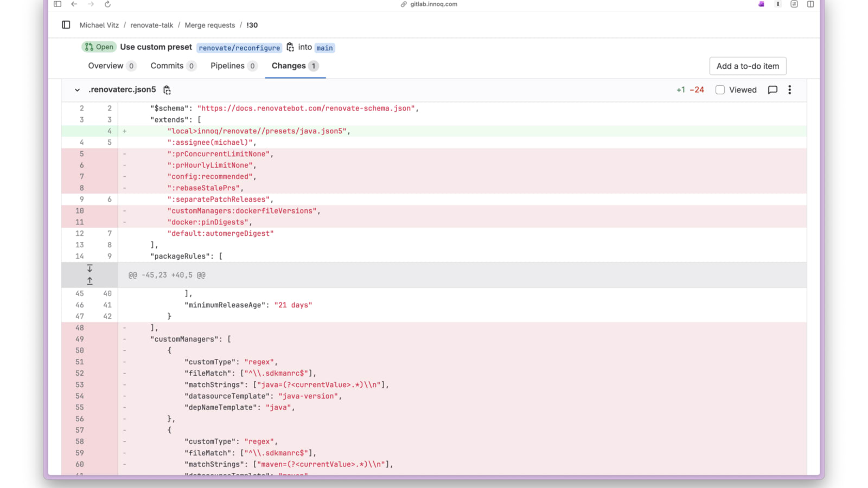Click old line number 51

pyautogui.click(x=80, y=362)
